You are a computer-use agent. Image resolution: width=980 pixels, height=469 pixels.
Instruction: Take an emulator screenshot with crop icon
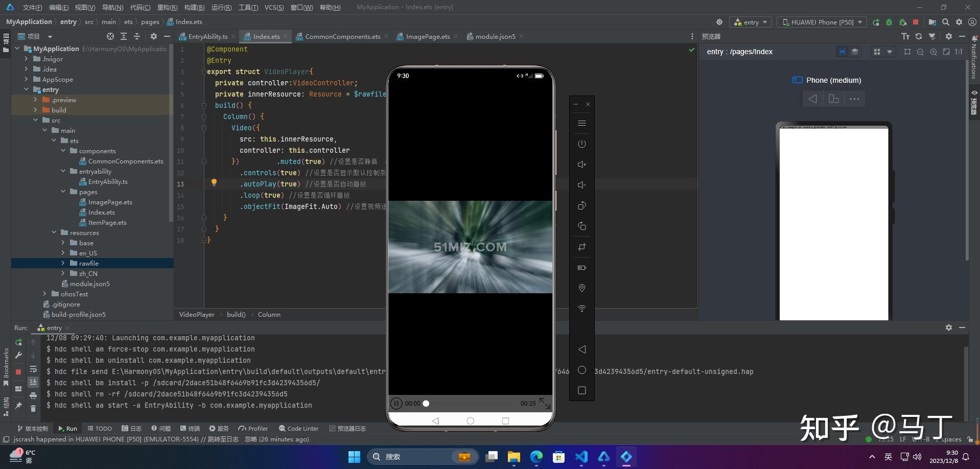(x=581, y=247)
